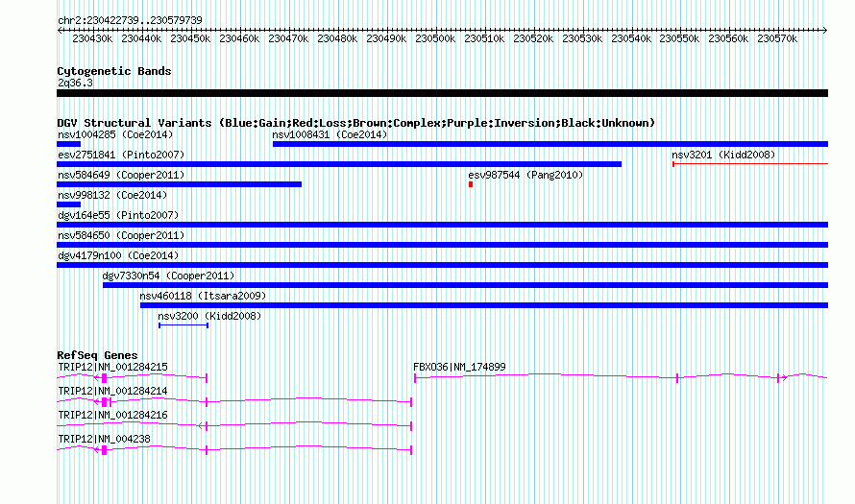Click the ruler's right arrow end
The image size is (855, 504).
tap(825, 31)
